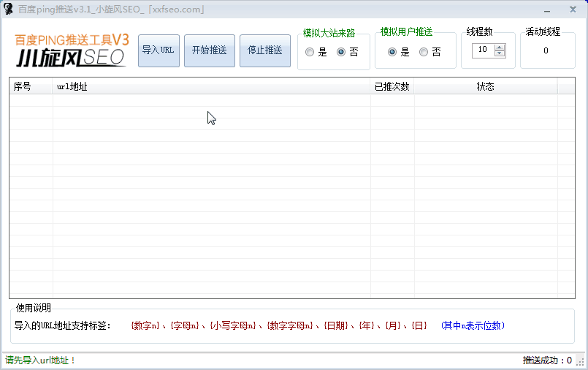Screen dimensions: 588x370
Task: Click the (其中n表示位数) note
Action: click(473, 325)
